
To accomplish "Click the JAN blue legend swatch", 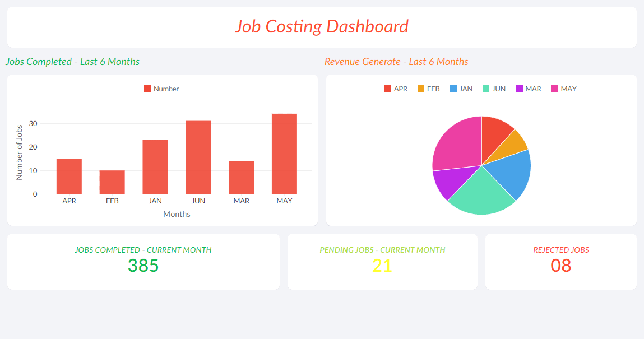I will [453, 89].
